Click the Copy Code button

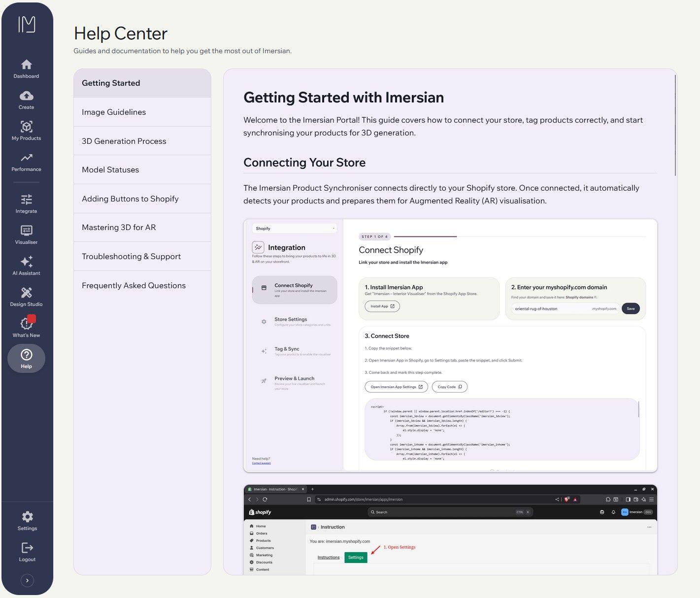tap(450, 387)
